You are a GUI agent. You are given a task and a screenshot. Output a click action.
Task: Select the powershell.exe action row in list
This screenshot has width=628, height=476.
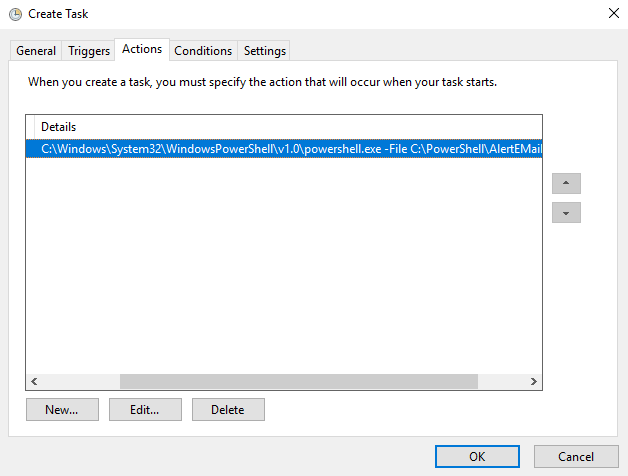[284, 149]
